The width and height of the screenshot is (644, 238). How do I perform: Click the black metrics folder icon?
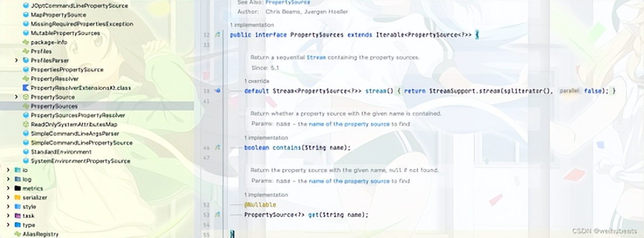click(17, 188)
